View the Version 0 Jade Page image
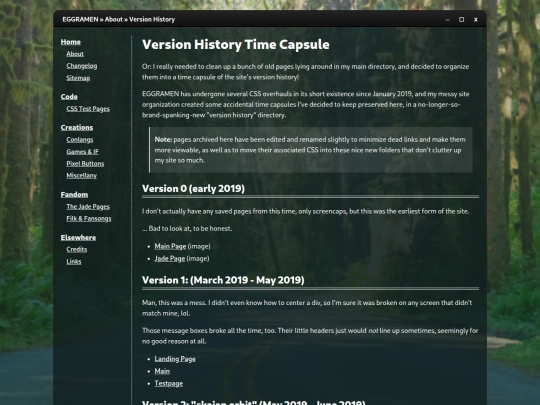The width and height of the screenshot is (540, 405). click(x=169, y=259)
